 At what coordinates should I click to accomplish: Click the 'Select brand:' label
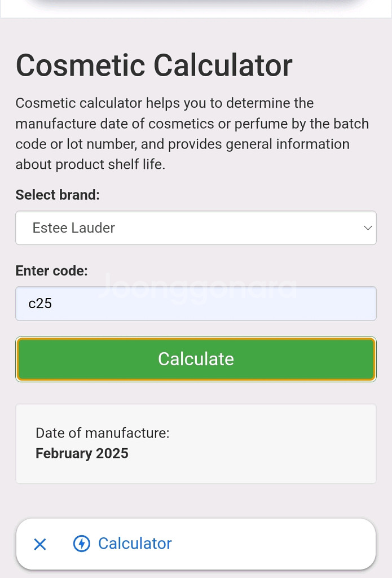point(58,195)
